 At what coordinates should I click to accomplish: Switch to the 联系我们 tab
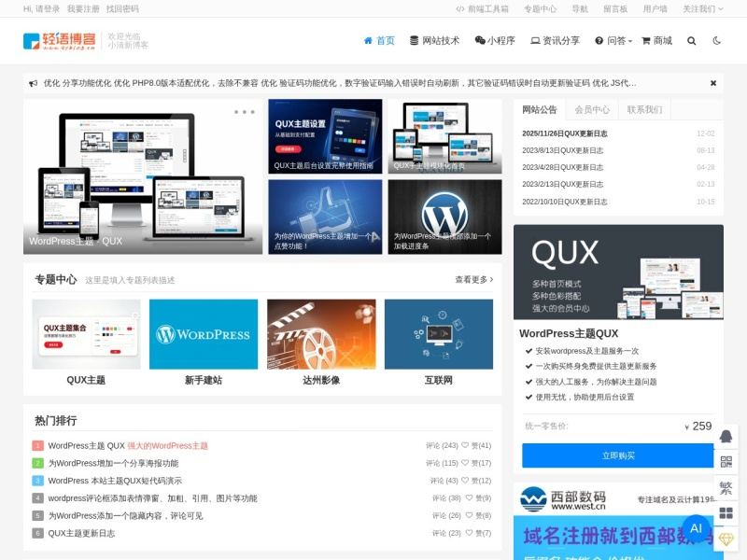point(644,109)
